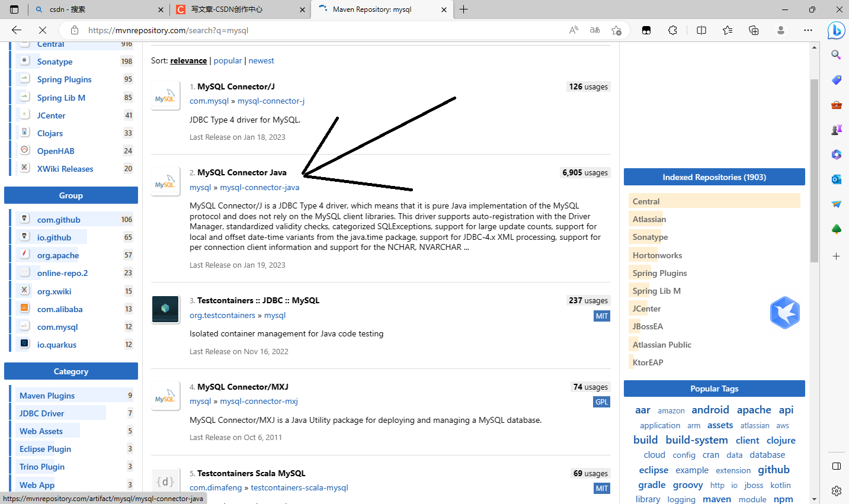Screen dimensions: 849x504
Task: Select JDBC Driver category
Action: (41, 413)
